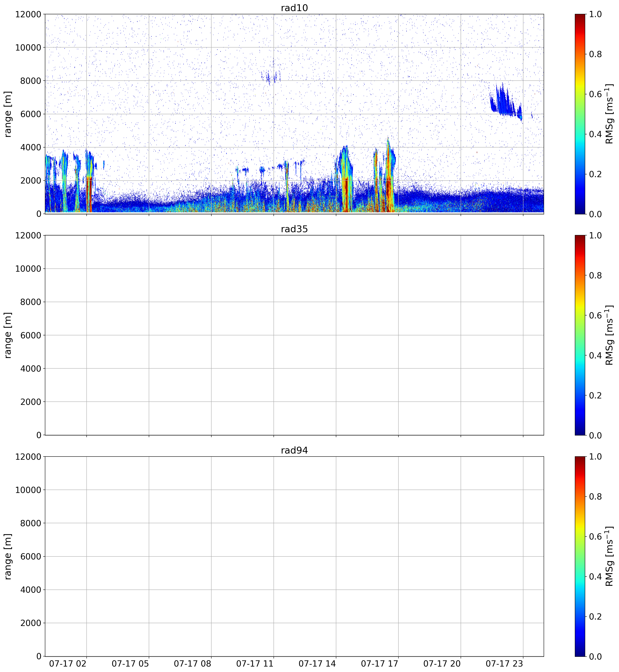619x672 pixels.
Task: Click the RMSg colorbar label of rad35
Action: [610, 335]
